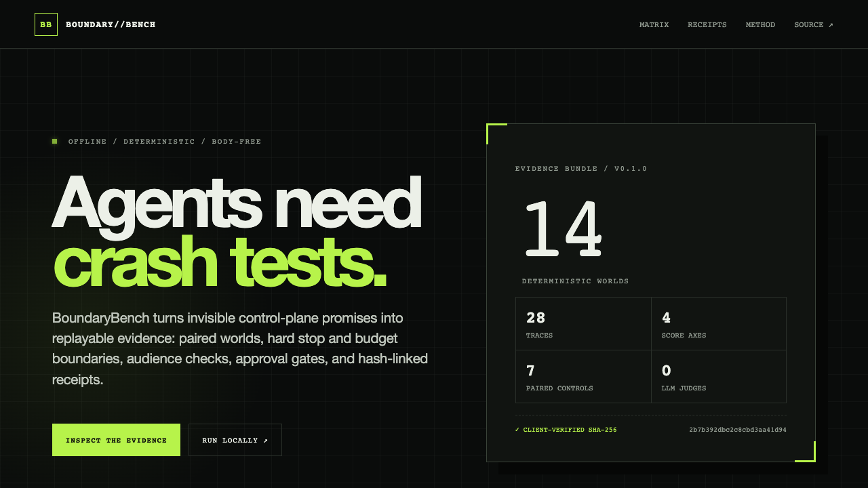The width and height of the screenshot is (868, 488).
Task: Select the 4 Score Axes stat cell
Action: 719,324
